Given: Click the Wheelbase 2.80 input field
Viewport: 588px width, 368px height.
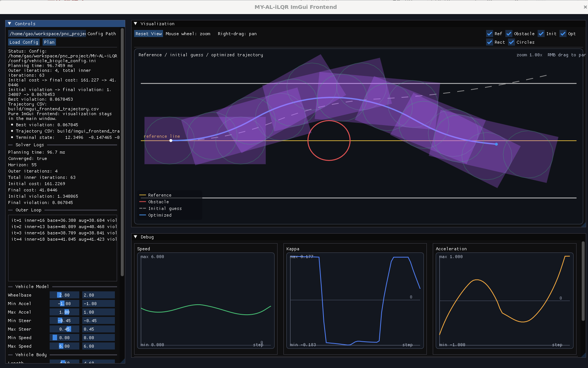Looking at the screenshot, I should pyautogui.click(x=99, y=295).
